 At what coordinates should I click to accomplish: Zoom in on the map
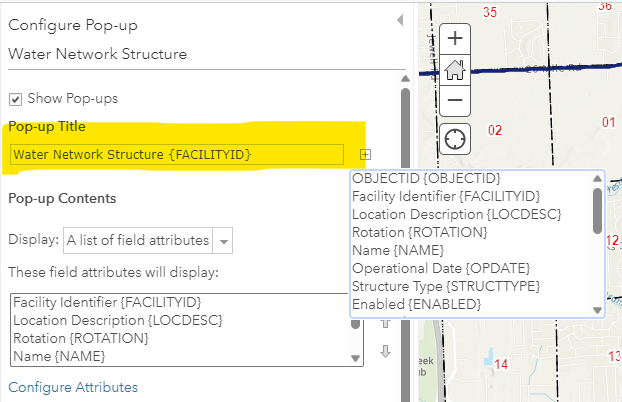pyautogui.click(x=455, y=39)
